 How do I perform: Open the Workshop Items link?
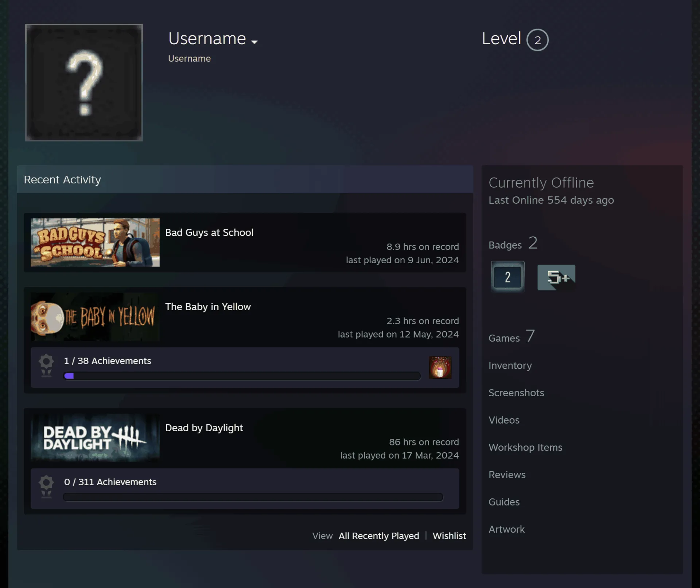[525, 448]
